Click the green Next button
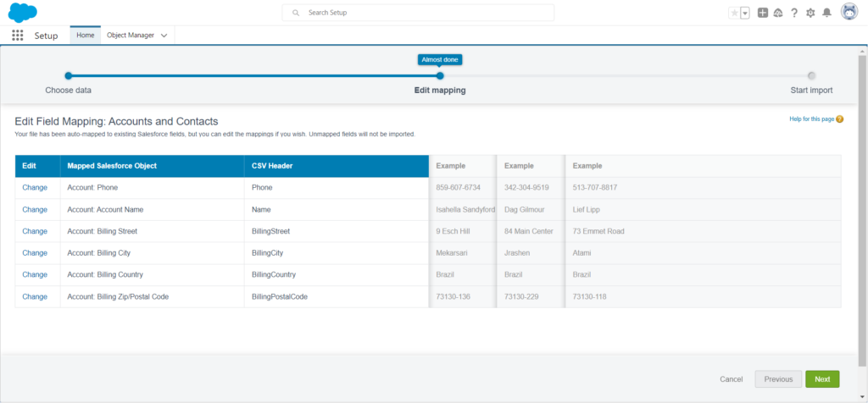 click(822, 379)
